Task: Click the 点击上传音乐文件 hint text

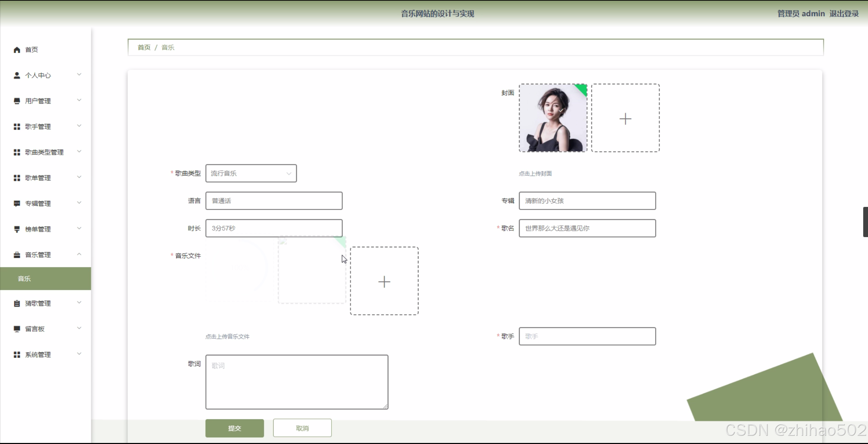Action: coord(227,337)
